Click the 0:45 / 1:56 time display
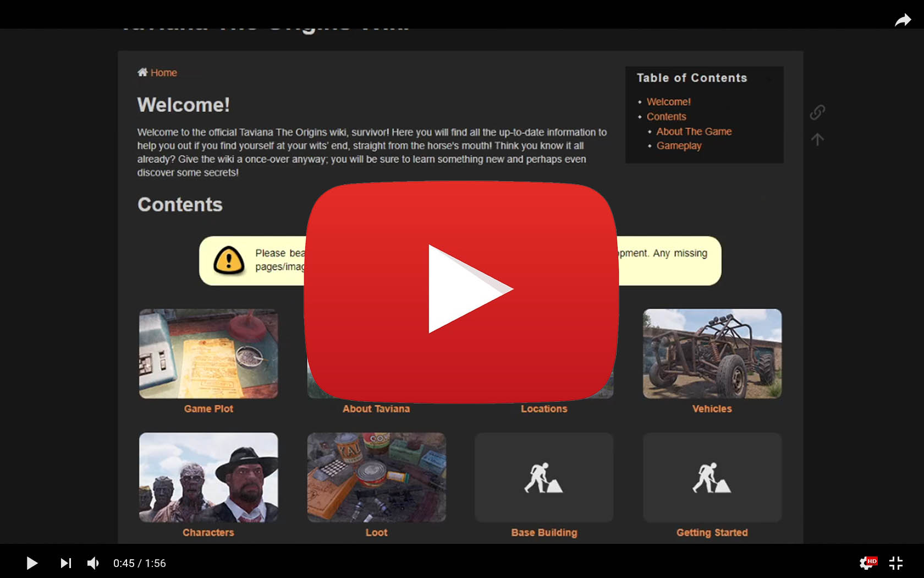Screen dimensions: 924x578 (x=139, y=563)
